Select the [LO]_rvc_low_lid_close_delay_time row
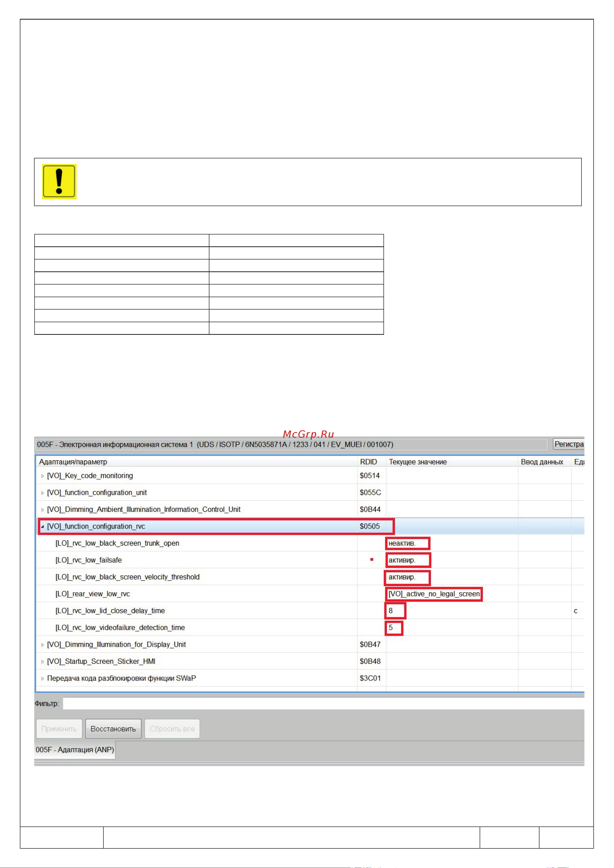 (310, 611)
